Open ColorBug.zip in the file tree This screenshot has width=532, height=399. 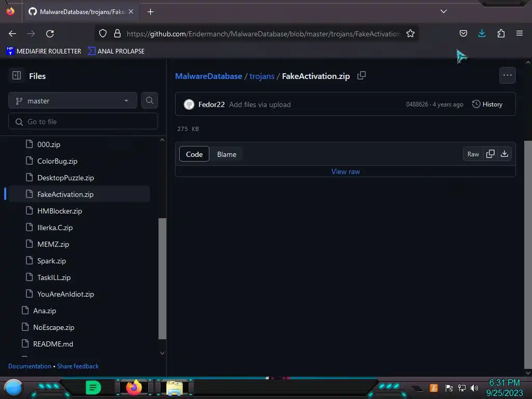click(57, 161)
